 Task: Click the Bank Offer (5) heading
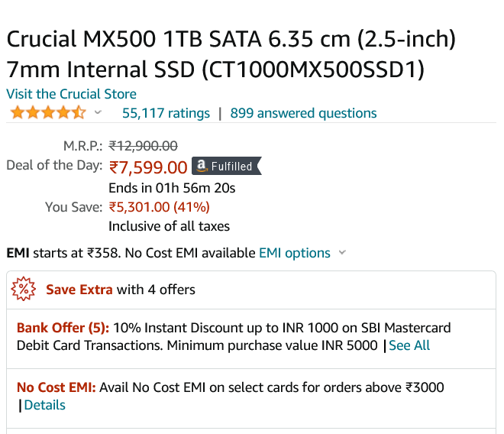(x=63, y=328)
